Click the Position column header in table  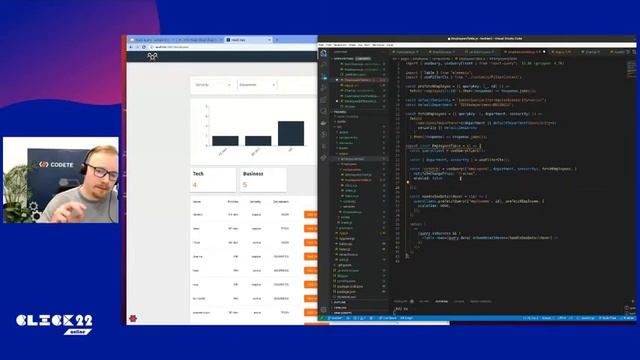click(x=233, y=202)
